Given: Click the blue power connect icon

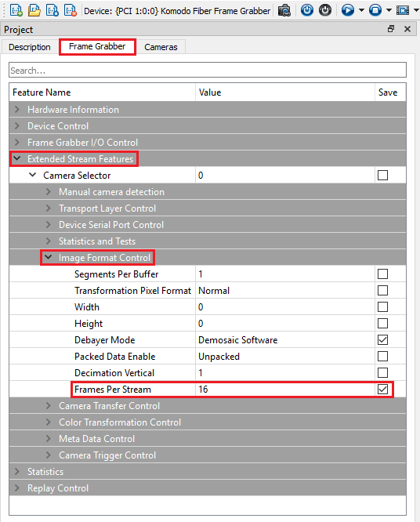Looking at the screenshot, I should point(307,10).
